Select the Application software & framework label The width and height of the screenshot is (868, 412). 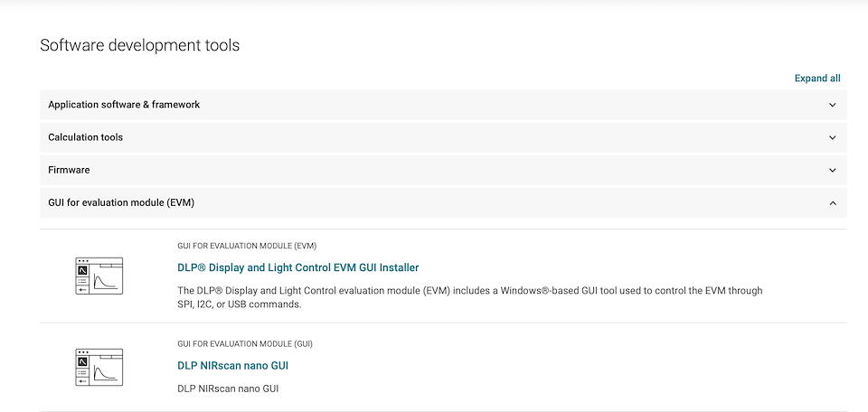(124, 105)
